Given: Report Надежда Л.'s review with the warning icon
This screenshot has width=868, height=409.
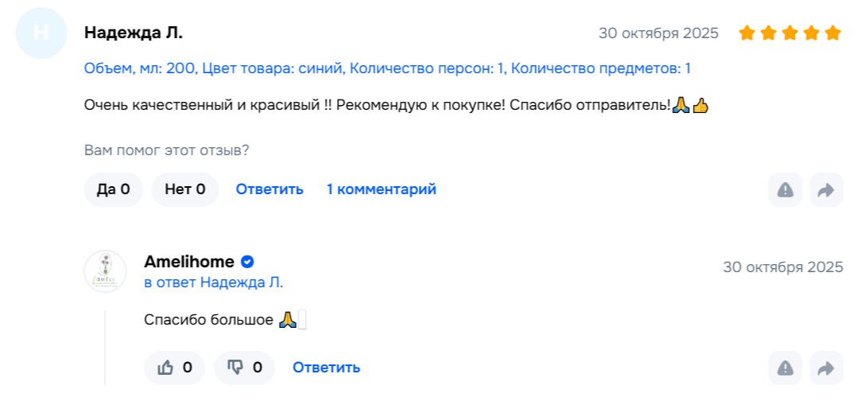Looking at the screenshot, I should click(785, 189).
